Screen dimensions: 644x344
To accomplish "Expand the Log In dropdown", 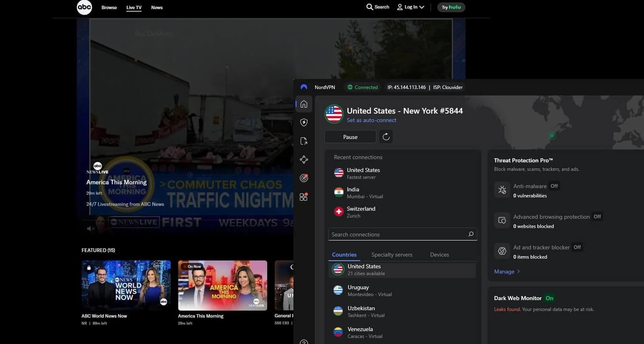I will click(411, 7).
